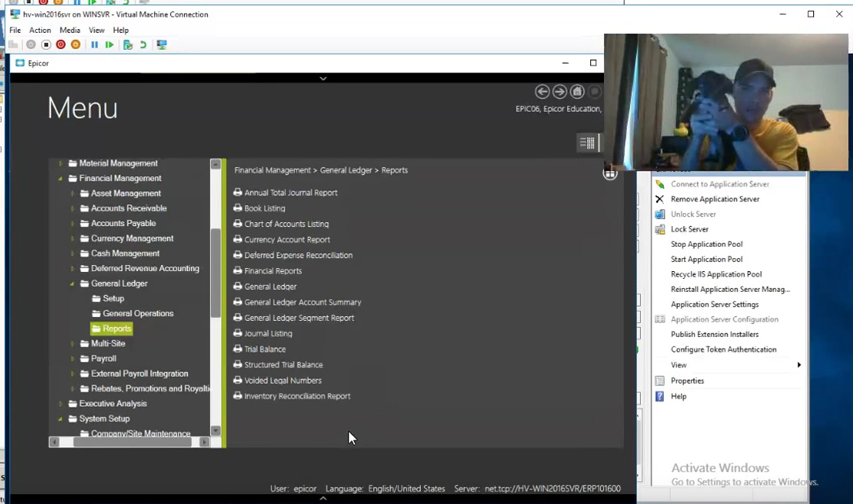Open the Help menu in VM Connection

coord(121,30)
